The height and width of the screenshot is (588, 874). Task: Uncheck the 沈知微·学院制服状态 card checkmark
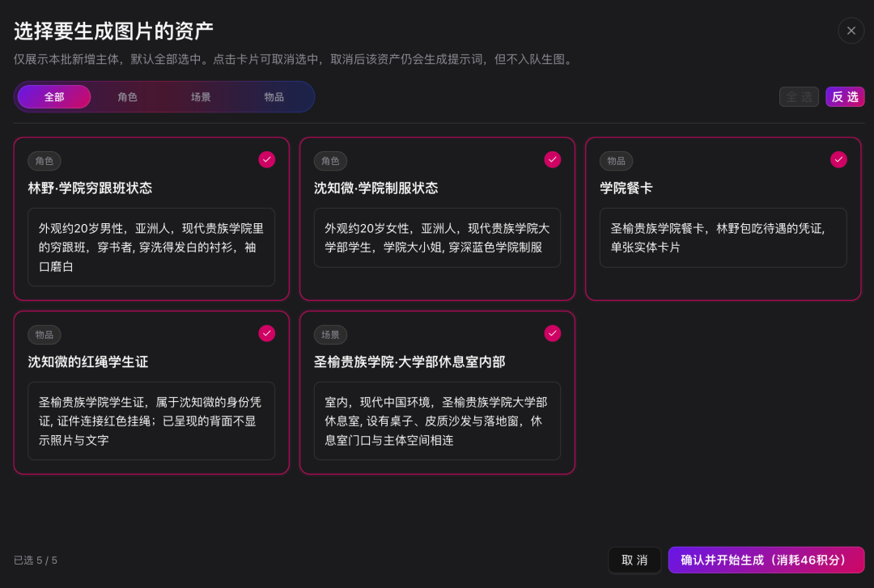[x=553, y=160]
